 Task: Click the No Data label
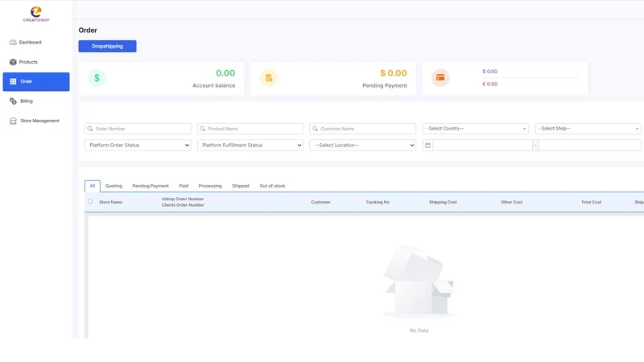[419, 331]
